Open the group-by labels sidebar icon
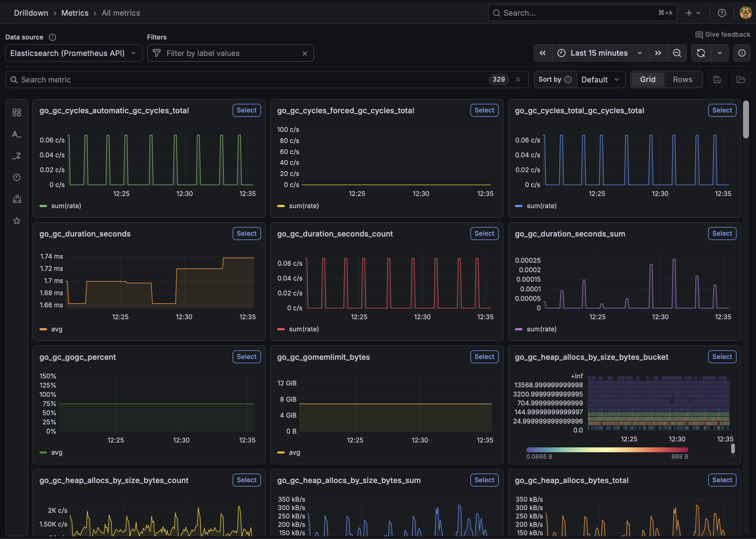This screenshot has width=756, height=539. coord(17,199)
